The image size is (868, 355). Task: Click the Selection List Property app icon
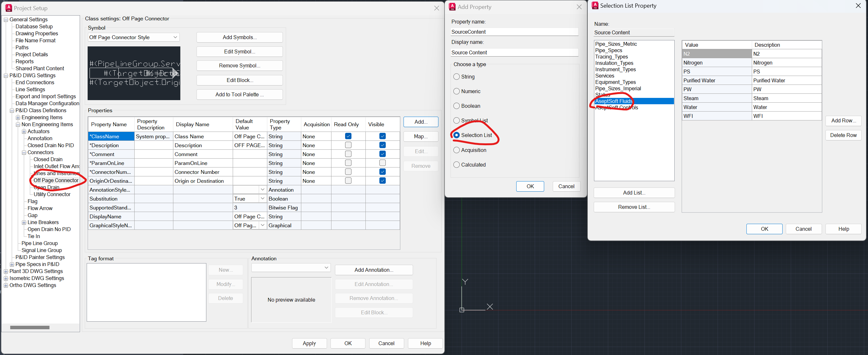(595, 6)
